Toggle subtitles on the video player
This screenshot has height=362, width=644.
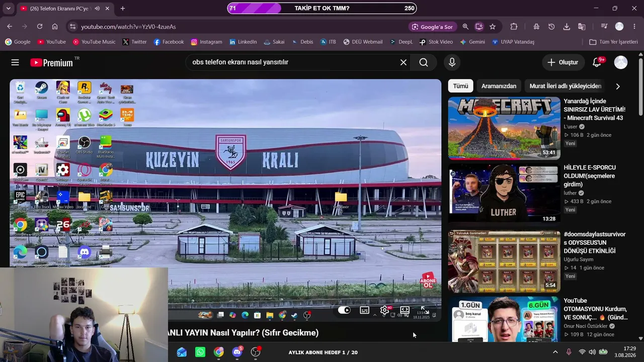pyautogui.click(x=365, y=310)
